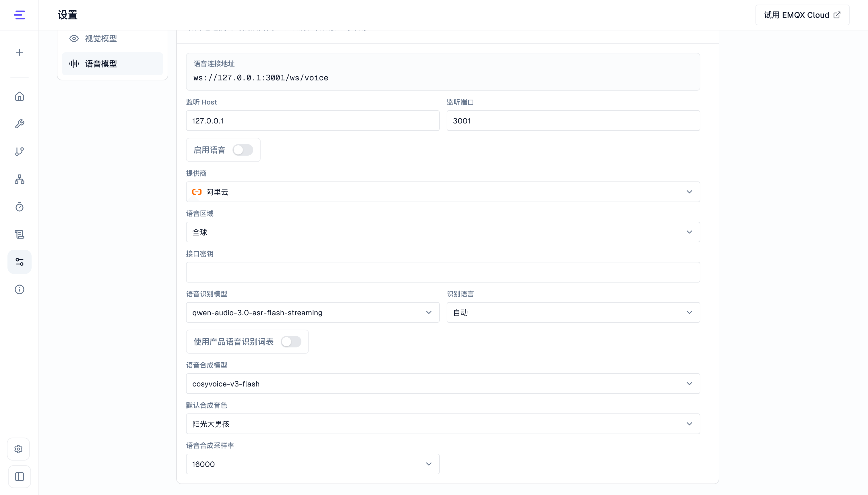Expand the 语音区域 dropdown
This screenshot has width=868, height=495.
click(443, 232)
